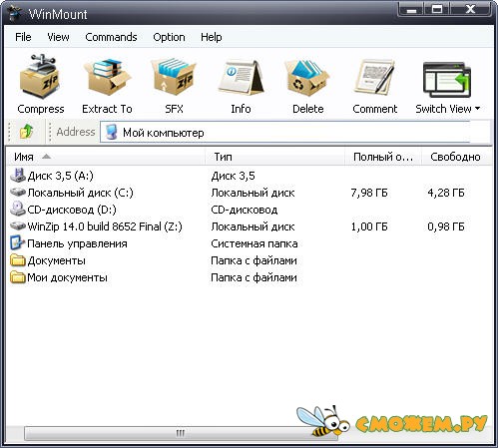Viewport: 498px width, 448px height.
Task: Open the Comment tool
Action: tap(374, 77)
